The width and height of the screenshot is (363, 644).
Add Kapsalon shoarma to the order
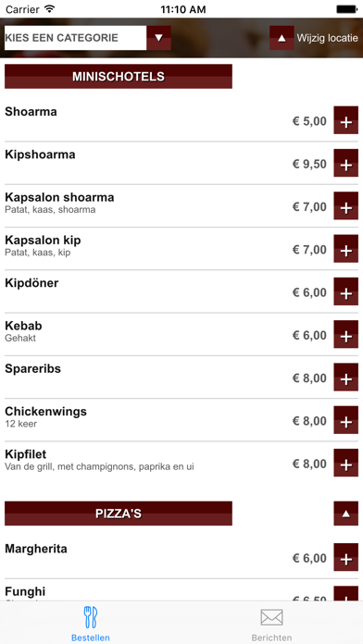click(x=345, y=205)
